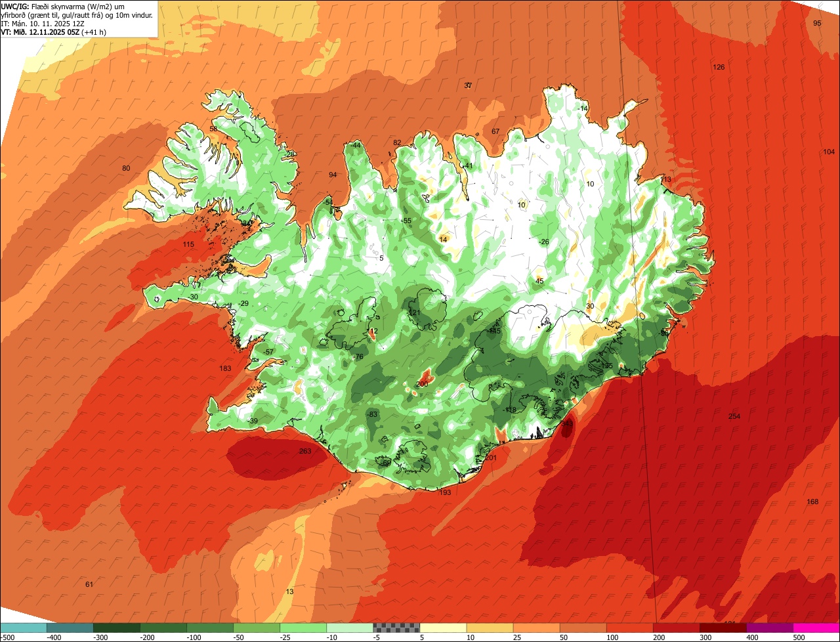The width and height of the screenshot is (840, 642).
Task: Click the '37' value north of Iceland
Action: point(468,85)
